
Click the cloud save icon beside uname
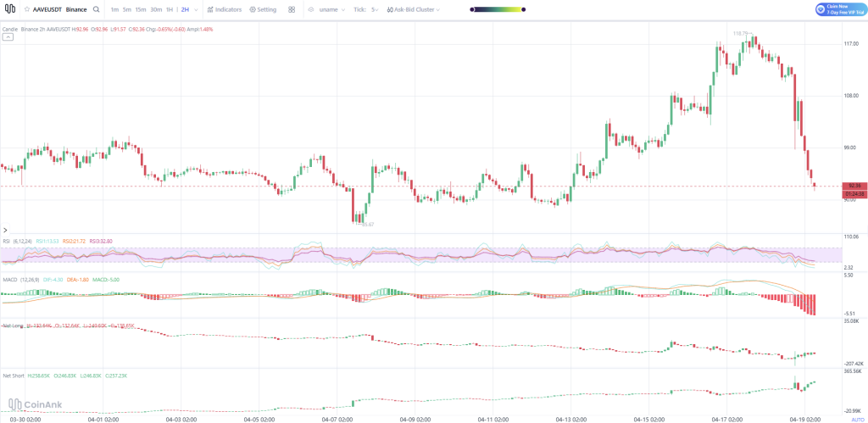tap(311, 9)
